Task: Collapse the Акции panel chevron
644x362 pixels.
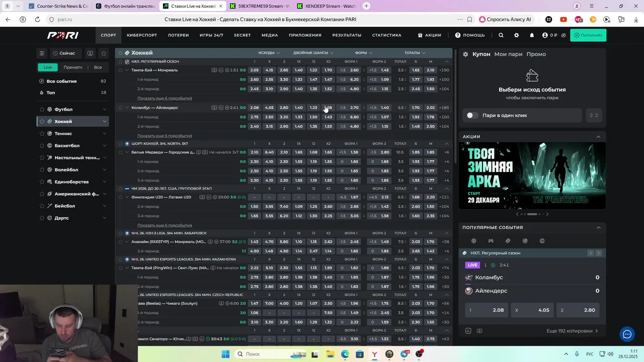Action: click(x=598, y=137)
